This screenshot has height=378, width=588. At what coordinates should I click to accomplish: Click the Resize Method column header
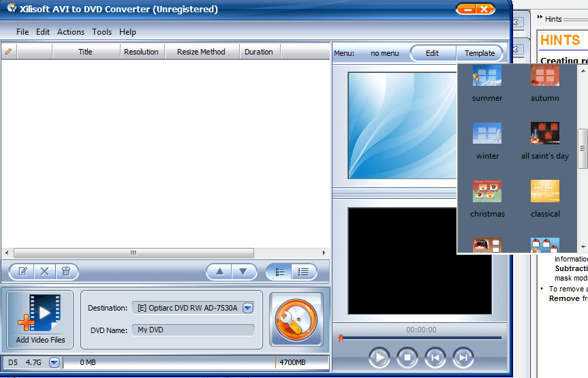click(202, 52)
